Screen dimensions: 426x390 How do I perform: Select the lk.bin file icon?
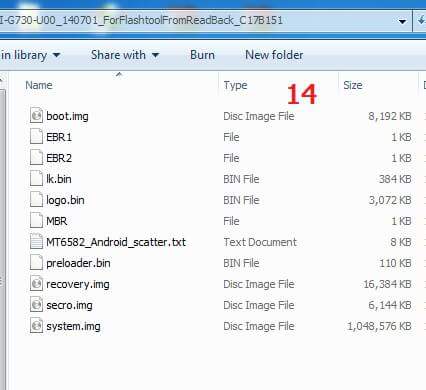[36, 179]
